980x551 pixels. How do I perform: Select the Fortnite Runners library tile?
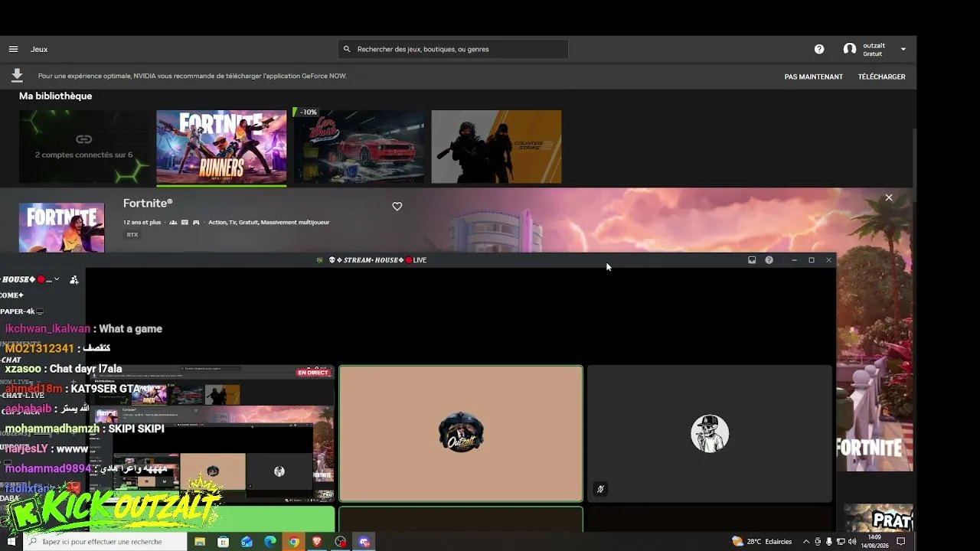click(221, 147)
